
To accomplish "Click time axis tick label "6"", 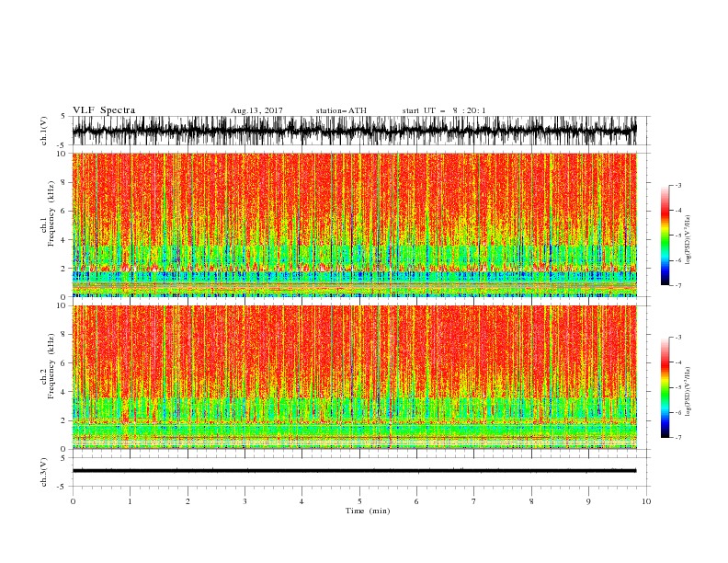I will point(416,501).
